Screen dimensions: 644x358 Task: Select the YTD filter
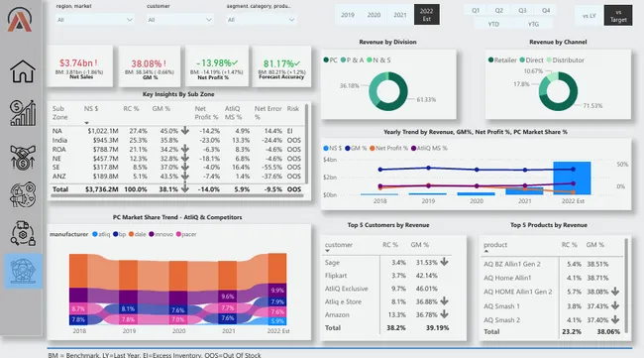coord(493,24)
